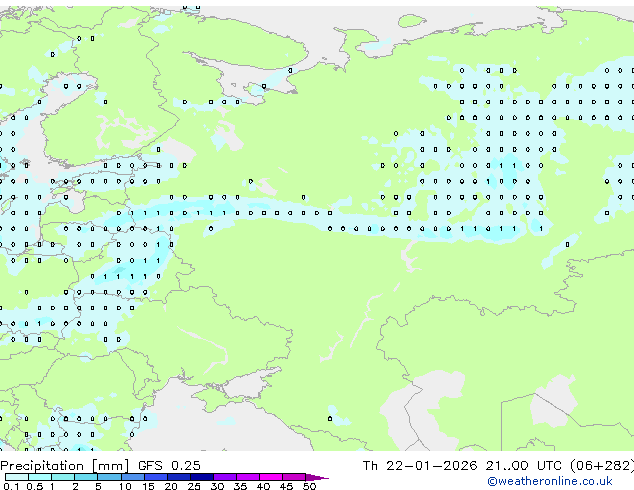Click the legend label '0.1'
634x490 pixels.
11,486
